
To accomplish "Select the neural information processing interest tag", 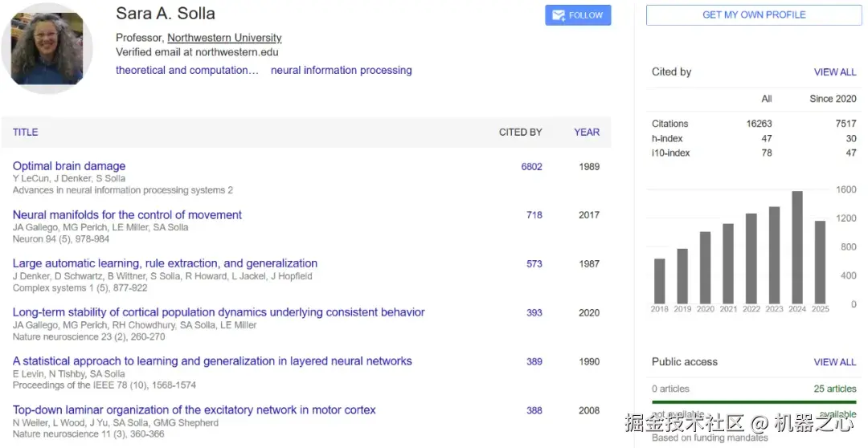I will [x=341, y=70].
